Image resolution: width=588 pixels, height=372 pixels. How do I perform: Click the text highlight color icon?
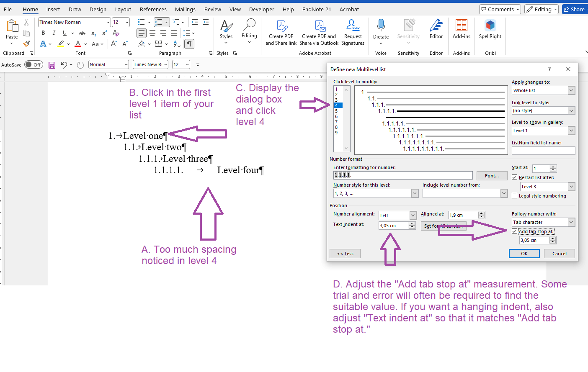pos(61,44)
